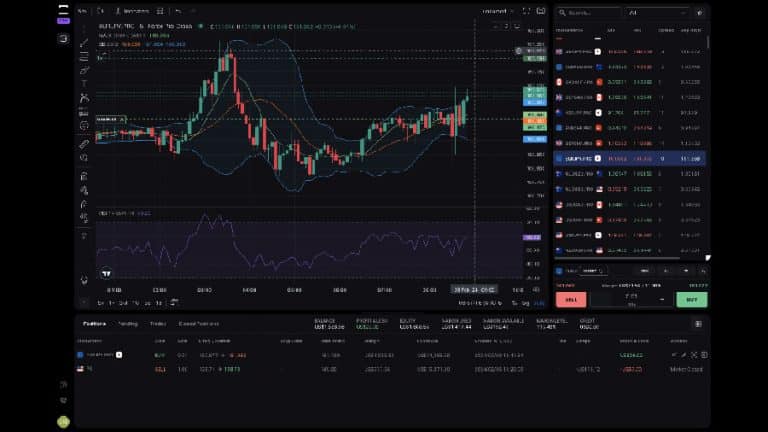
Task: Select the ruler measure tool
Action: coord(84,144)
